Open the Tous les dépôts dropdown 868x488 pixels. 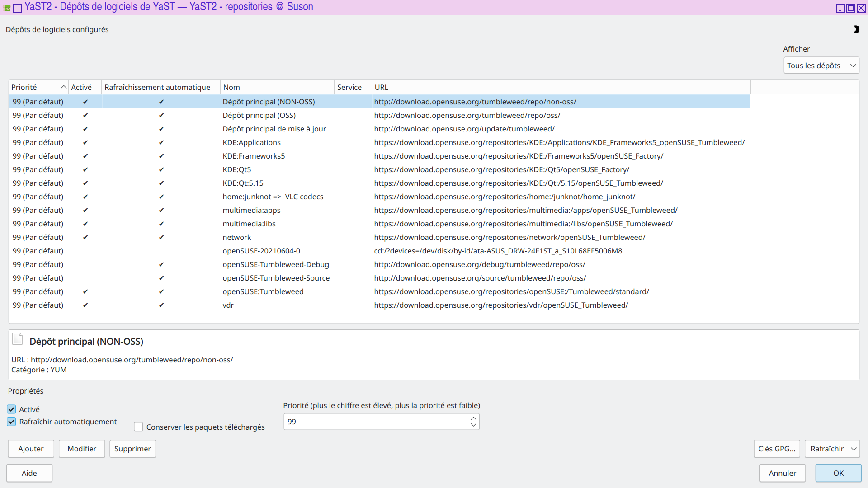click(x=821, y=66)
